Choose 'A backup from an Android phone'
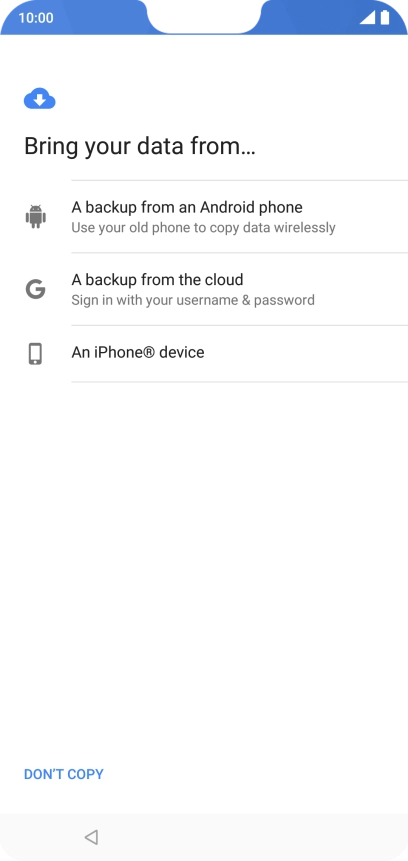Image resolution: width=408 pixels, height=861 pixels. [x=204, y=216]
